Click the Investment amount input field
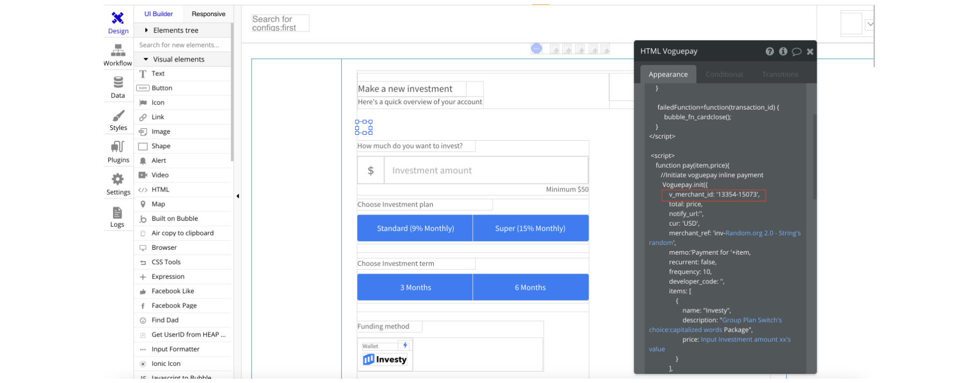 click(x=485, y=171)
